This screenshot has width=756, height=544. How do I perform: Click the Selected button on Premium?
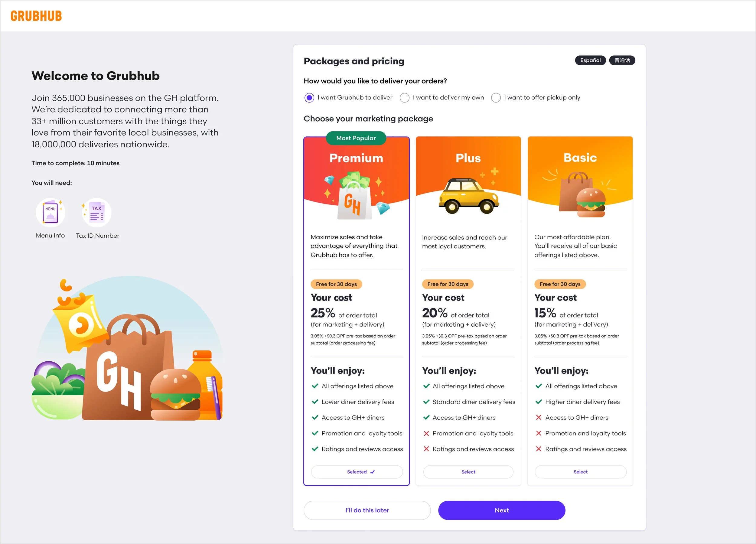coord(357,472)
